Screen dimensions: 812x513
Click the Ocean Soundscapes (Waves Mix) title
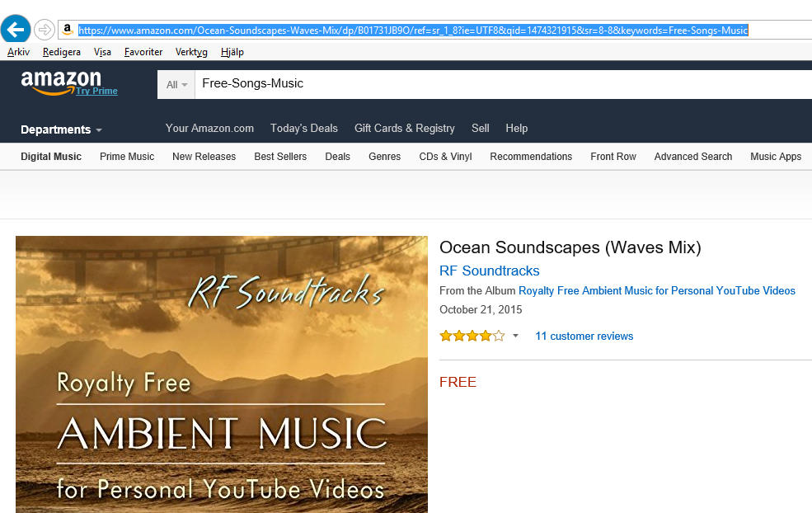570,247
